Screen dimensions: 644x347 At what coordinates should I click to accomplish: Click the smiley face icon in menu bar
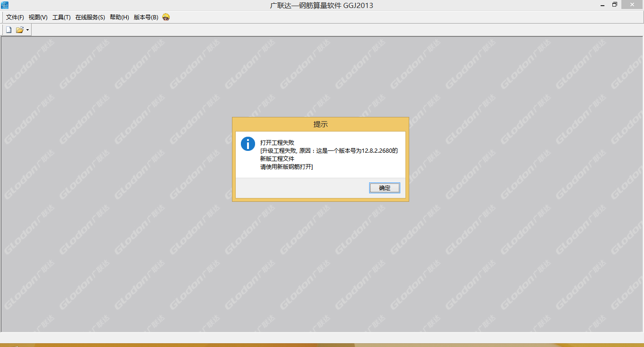click(166, 17)
